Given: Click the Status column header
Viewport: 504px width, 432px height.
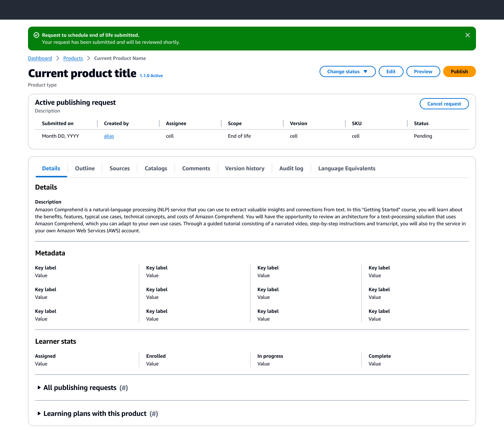Looking at the screenshot, I should coord(421,123).
